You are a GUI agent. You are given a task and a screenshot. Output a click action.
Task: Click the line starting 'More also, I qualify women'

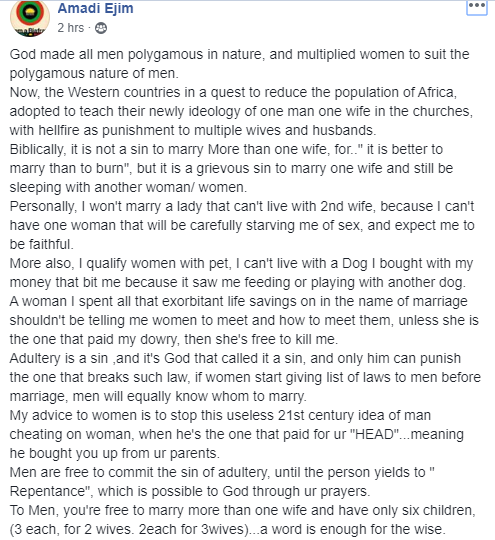[x=241, y=263]
